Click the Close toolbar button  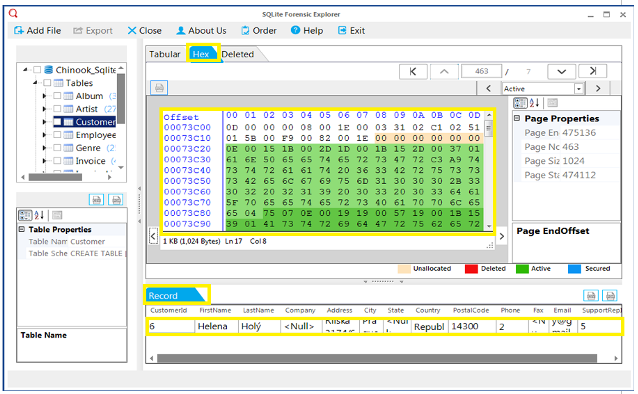coord(144,31)
